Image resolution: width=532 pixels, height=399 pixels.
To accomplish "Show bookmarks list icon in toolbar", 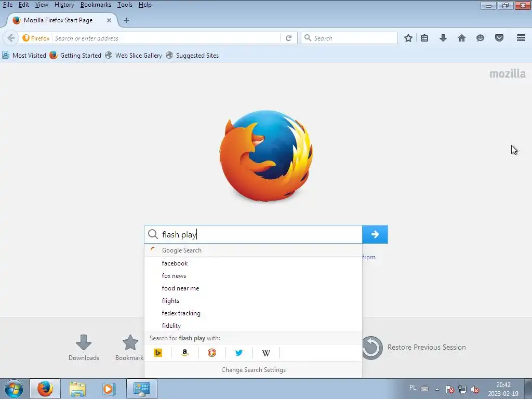I will (x=424, y=38).
